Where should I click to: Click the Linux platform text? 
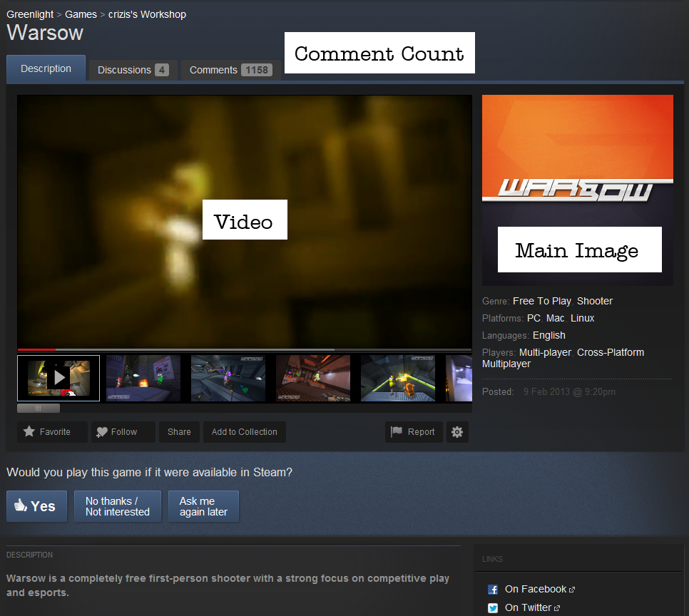click(582, 318)
